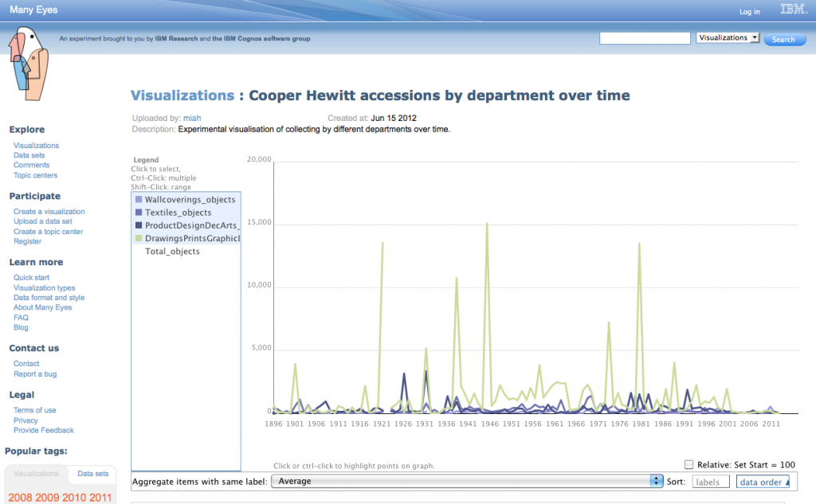The height and width of the screenshot is (504, 816).
Task: Open the Log in link
Action: click(x=749, y=11)
